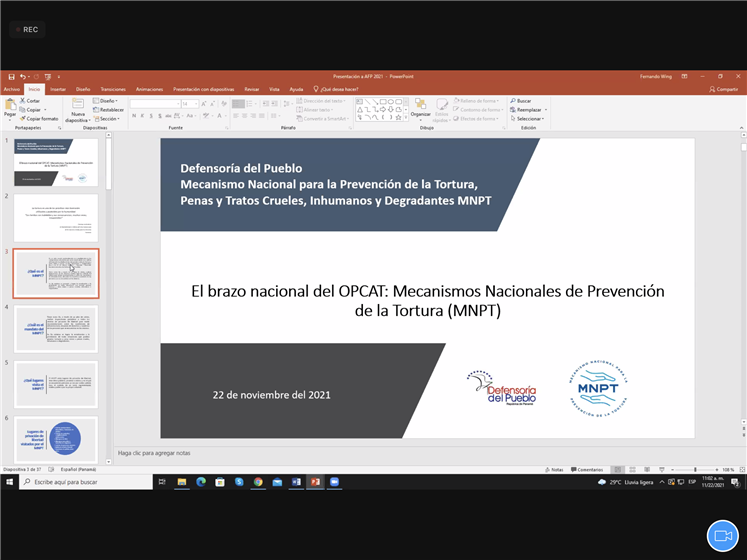
Task: Click the Edge icon in taskbar
Action: [201, 482]
